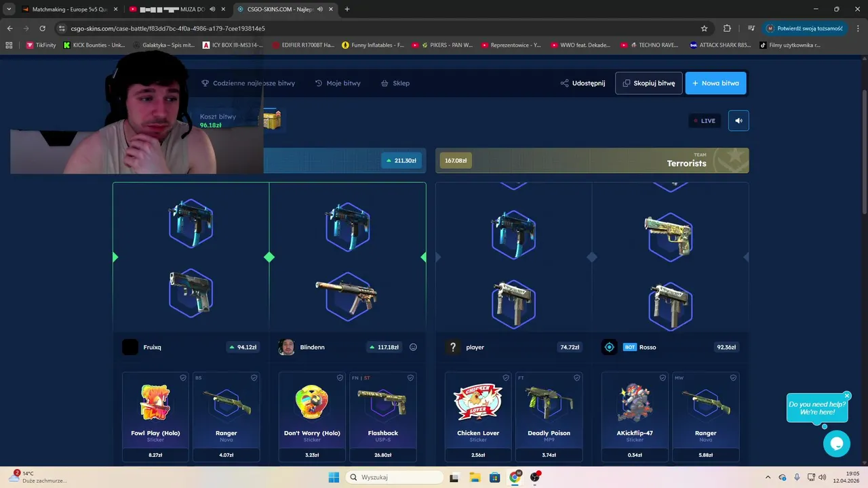Open the TikFinity bookmark
The height and width of the screenshot is (488, 868).
pyautogui.click(x=41, y=45)
